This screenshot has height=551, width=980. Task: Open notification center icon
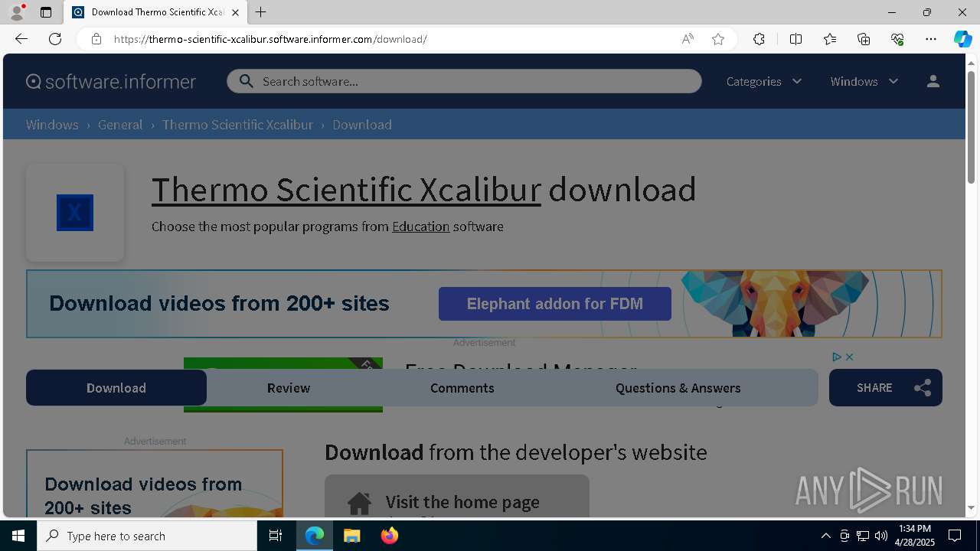coord(955,536)
